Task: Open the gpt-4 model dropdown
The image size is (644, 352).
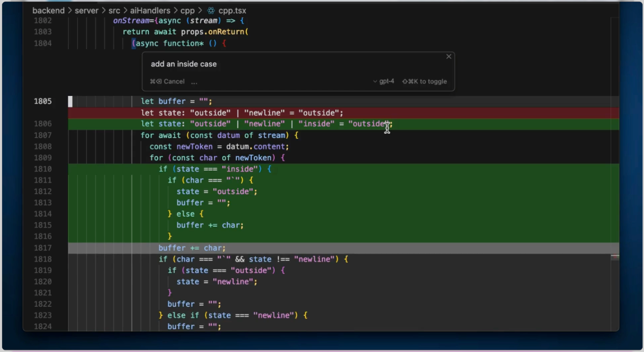Action: tap(383, 81)
